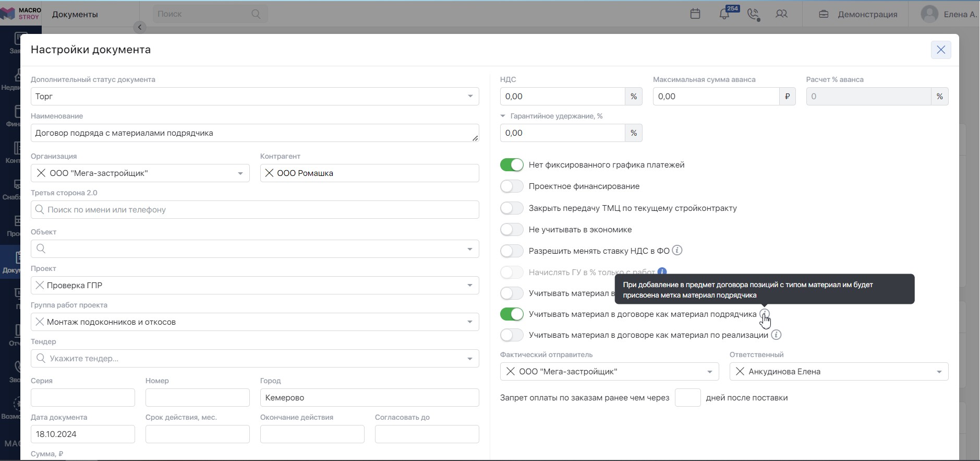Remove Проверка ГПР project selection
This screenshot has width=980, height=461.
[40, 285]
